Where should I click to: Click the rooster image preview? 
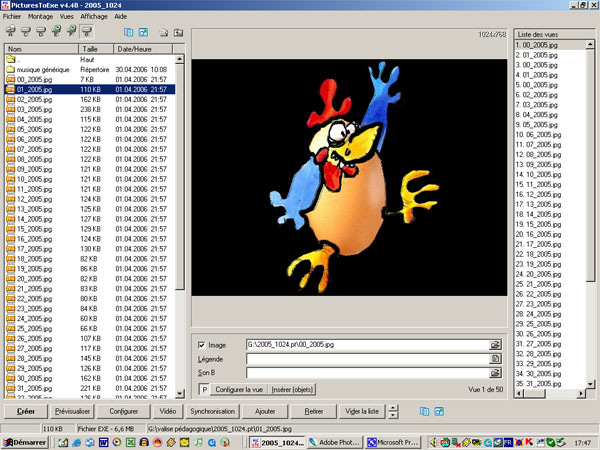[349, 177]
